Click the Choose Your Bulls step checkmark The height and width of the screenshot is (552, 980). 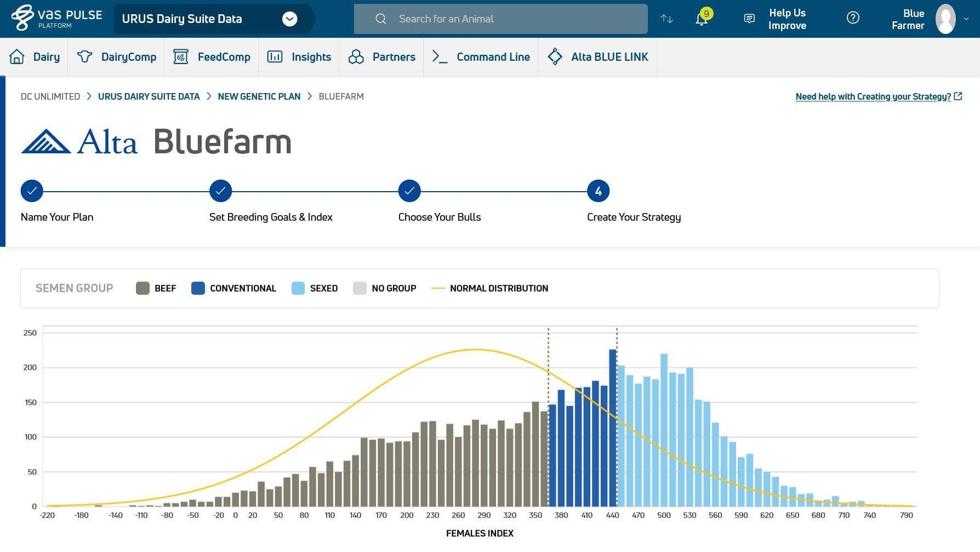[x=409, y=191]
